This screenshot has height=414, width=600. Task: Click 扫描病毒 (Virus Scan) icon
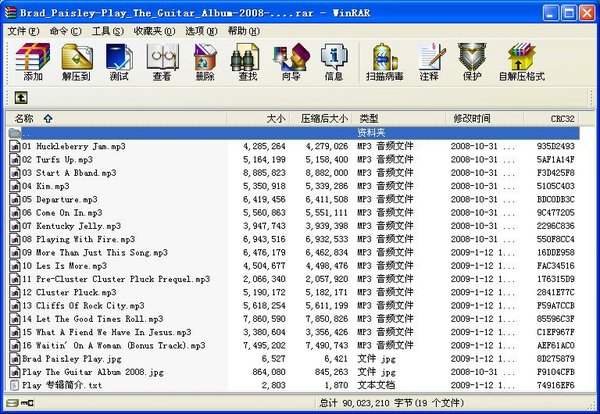click(x=385, y=62)
